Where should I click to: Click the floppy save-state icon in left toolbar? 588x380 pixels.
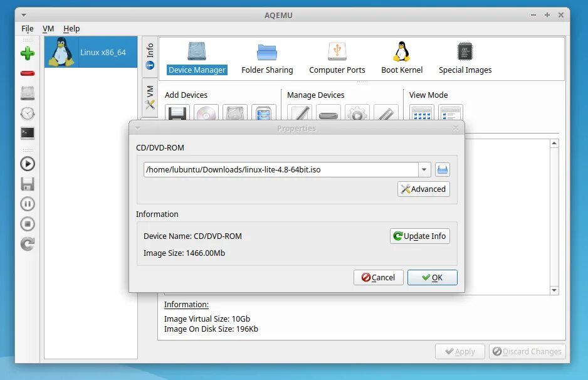pyautogui.click(x=28, y=184)
